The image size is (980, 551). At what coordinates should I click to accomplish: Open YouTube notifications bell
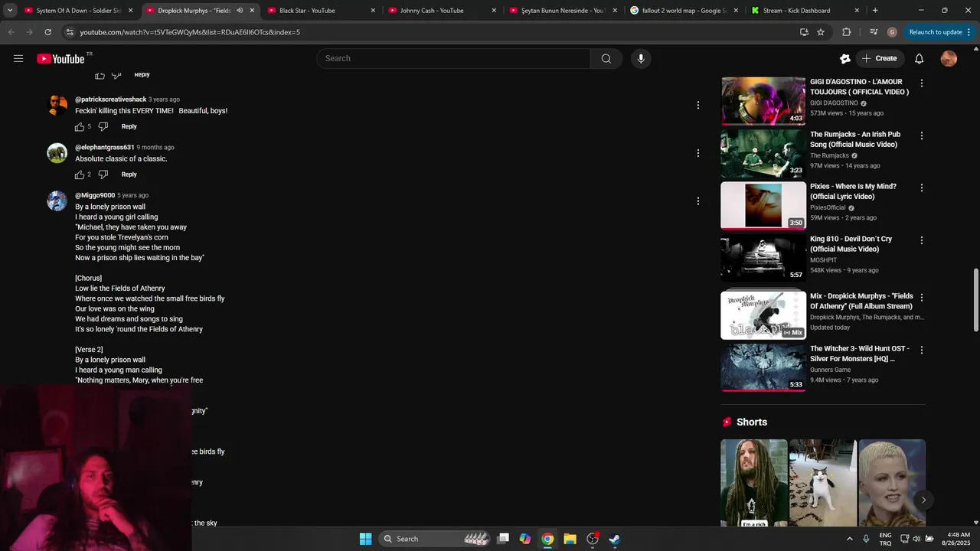[x=920, y=58]
